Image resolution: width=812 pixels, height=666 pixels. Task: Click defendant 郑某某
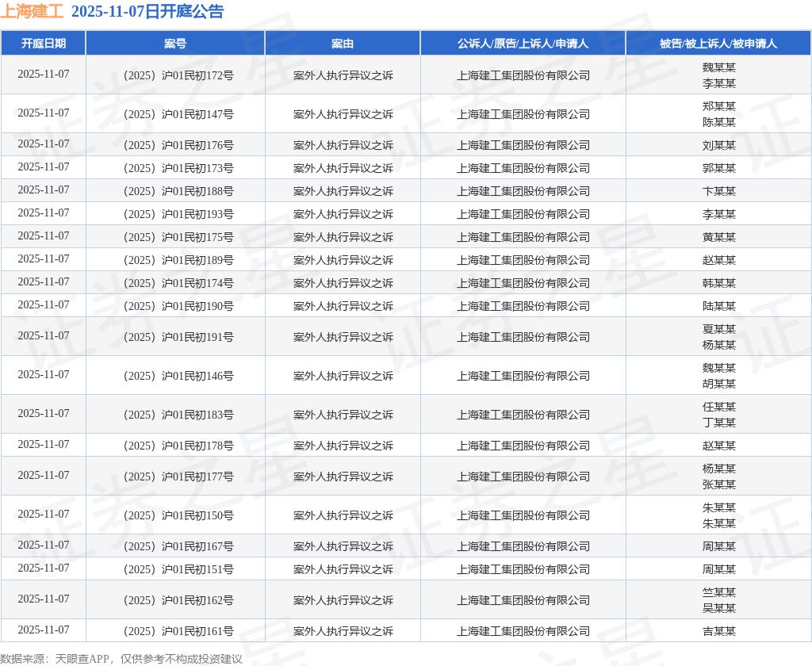pos(718,107)
